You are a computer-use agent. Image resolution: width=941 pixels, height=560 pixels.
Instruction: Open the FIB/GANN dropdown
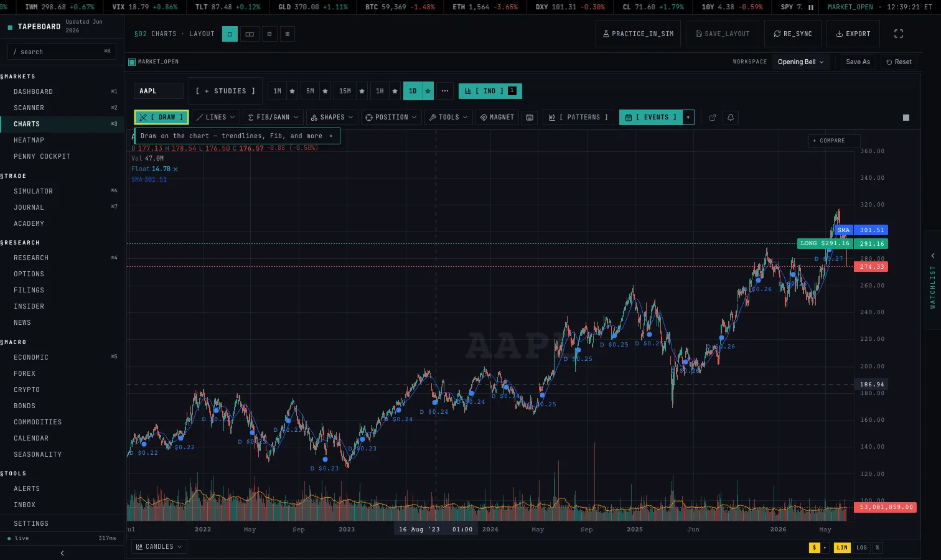(x=273, y=117)
